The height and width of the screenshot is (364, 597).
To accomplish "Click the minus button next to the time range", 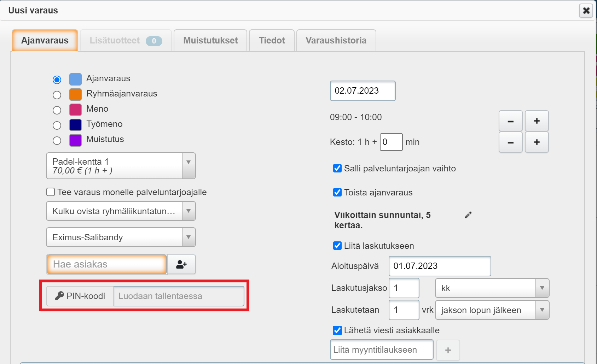I will click(510, 121).
